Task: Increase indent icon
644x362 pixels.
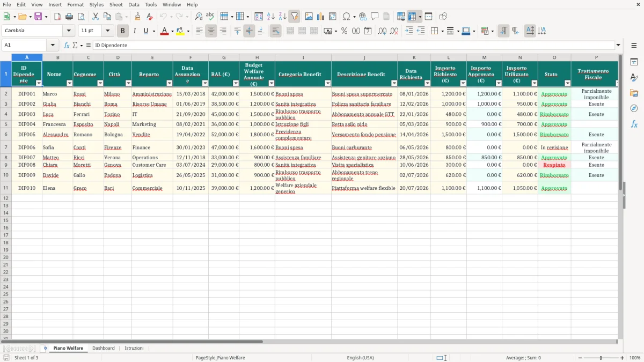Action: coord(409,31)
